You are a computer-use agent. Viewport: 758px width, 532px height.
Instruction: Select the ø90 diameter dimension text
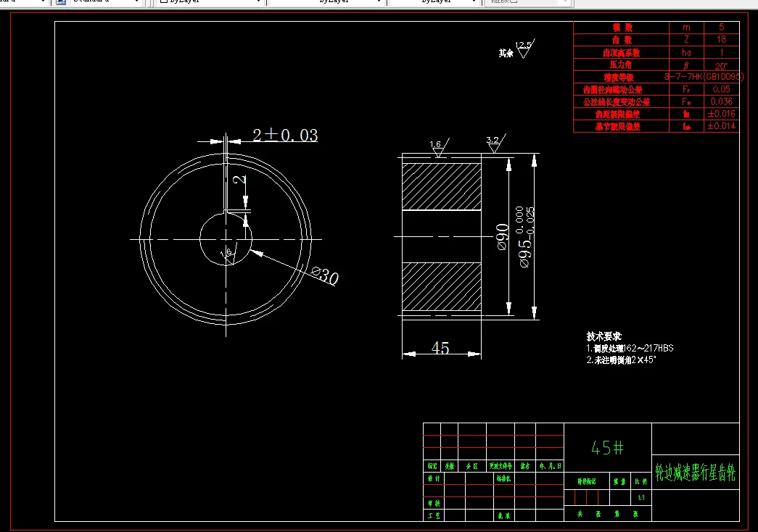pos(502,237)
